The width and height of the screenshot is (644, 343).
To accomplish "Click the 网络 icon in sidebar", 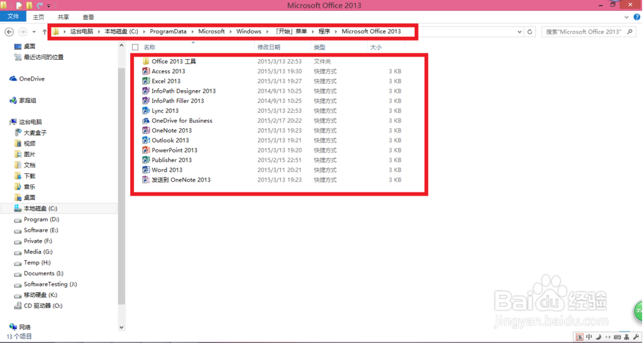I will tap(13, 327).
